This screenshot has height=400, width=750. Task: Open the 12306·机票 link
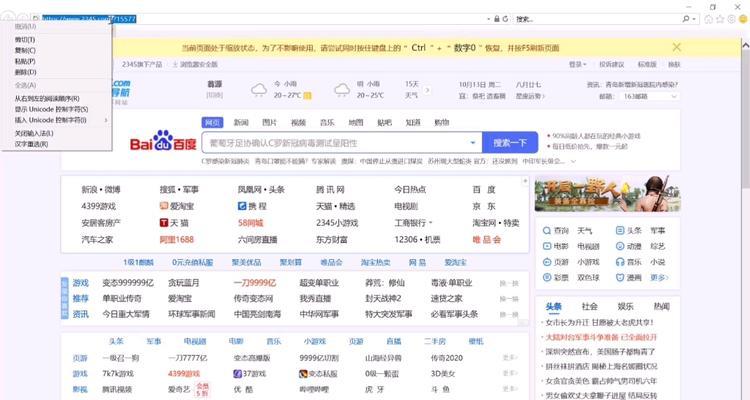coord(417,240)
